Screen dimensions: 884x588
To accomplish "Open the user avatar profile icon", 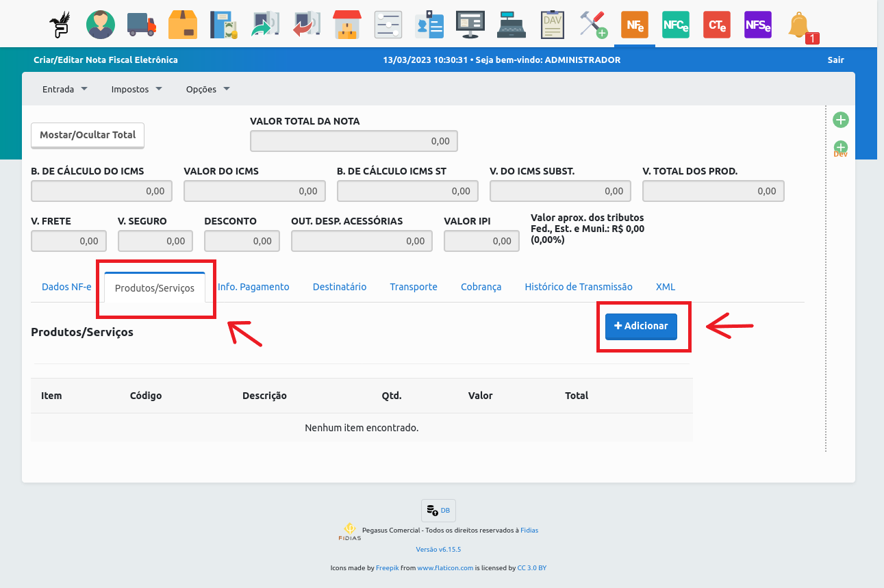I will [x=101, y=25].
